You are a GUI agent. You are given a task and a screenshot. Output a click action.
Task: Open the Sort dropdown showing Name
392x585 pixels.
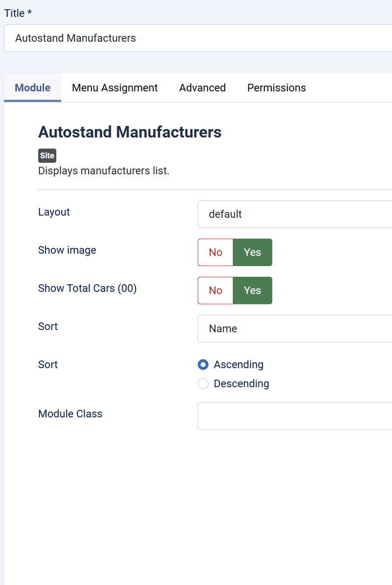tap(295, 329)
